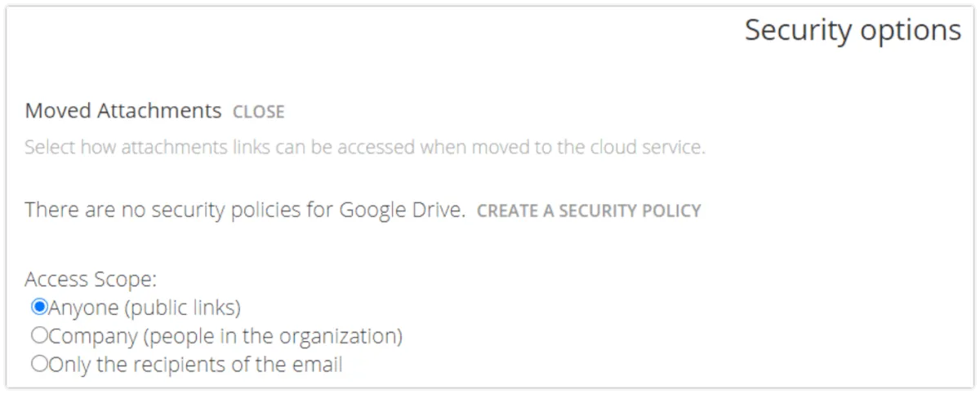Viewport: 980px width, 394px height.
Task: Click the "There are no security policies" message
Action: tap(245, 210)
